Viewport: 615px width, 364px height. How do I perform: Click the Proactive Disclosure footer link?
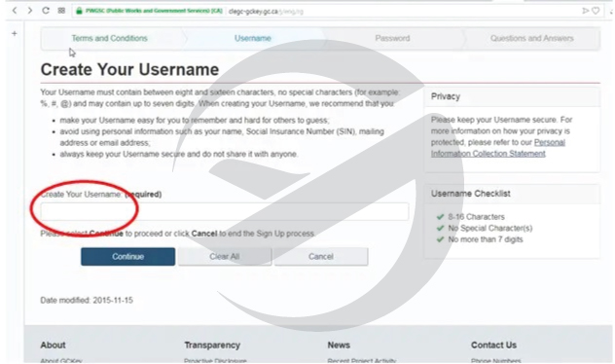tap(215, 360)
